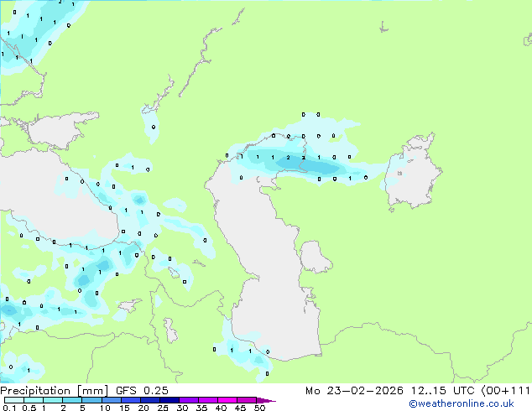Click the '40' legend scale label
532x411 pixels.
point(221,408)
